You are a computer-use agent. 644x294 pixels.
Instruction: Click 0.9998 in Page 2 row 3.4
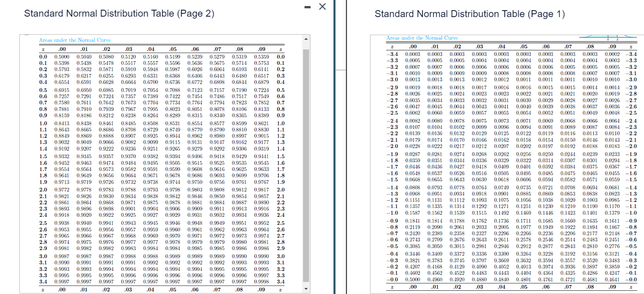(261, 282)
